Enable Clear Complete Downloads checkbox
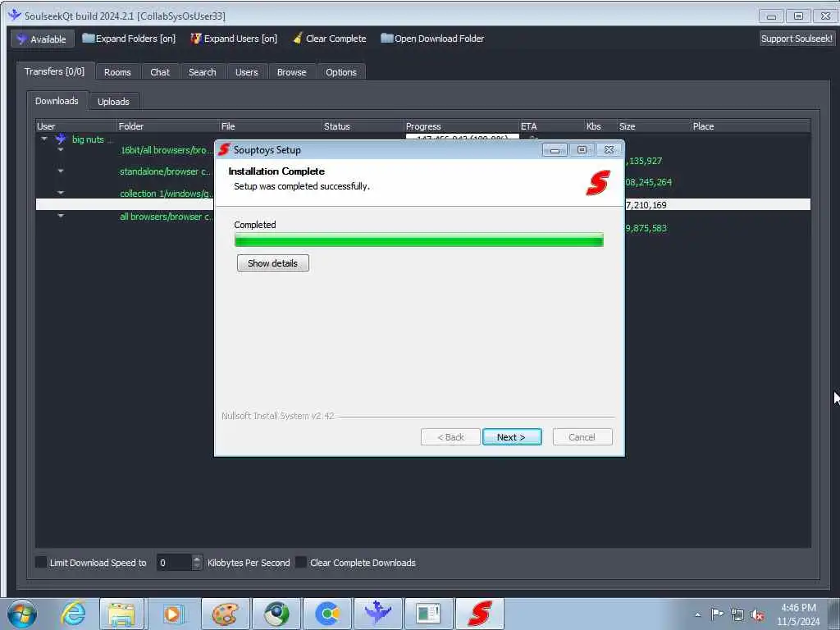Screen dimensions: 840x630 tap(301, 563)
